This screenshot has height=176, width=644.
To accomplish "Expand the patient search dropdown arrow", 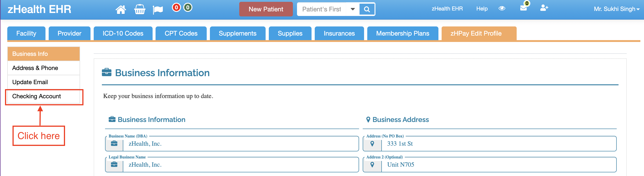I will (352, 9).
